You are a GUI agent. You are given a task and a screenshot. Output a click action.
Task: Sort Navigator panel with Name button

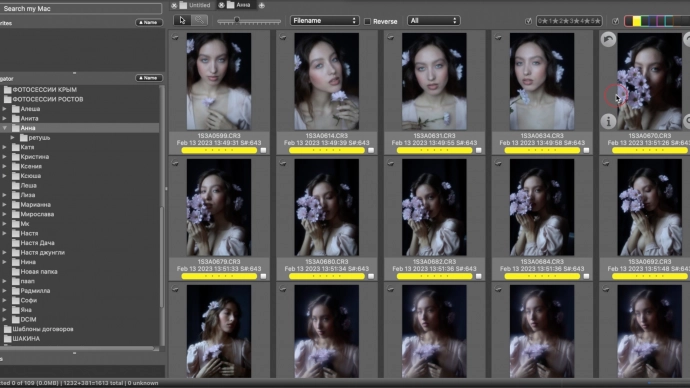click(x=149, y=78)
